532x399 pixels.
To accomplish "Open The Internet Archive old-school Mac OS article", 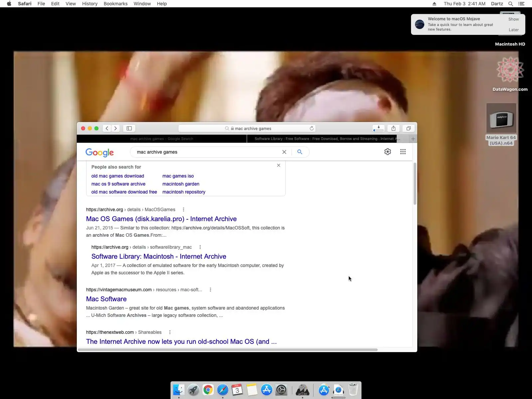I will point(181,341).
